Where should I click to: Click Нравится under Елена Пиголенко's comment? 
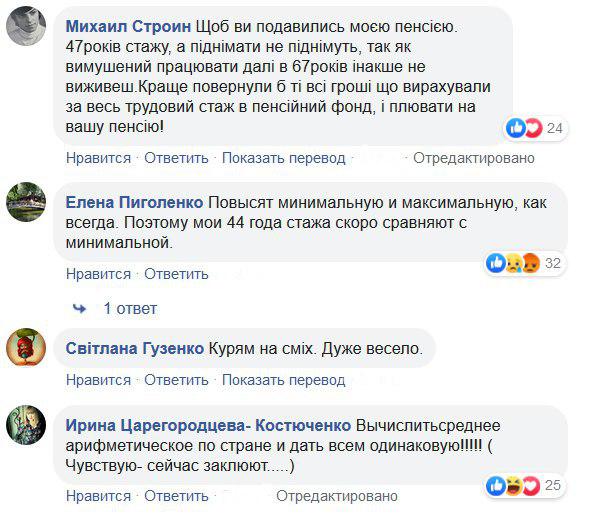click(98, 274)
